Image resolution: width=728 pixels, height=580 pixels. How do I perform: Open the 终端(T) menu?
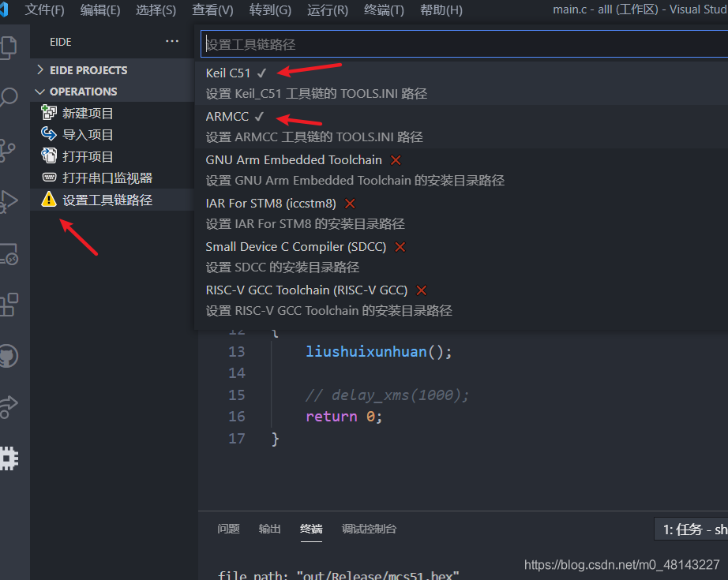click(384, 9)
